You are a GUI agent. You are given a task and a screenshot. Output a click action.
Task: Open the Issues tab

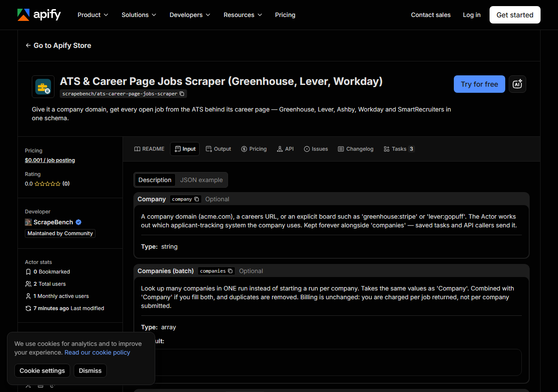pos(316,149)
